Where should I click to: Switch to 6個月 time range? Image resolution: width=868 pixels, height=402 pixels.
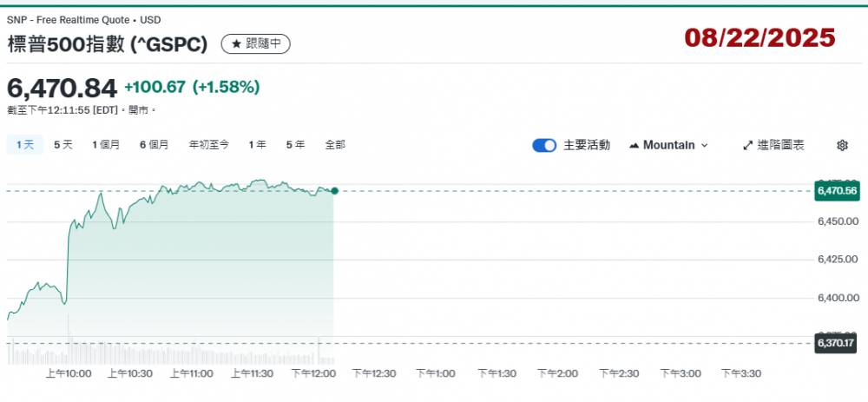(x=155, y=145)
